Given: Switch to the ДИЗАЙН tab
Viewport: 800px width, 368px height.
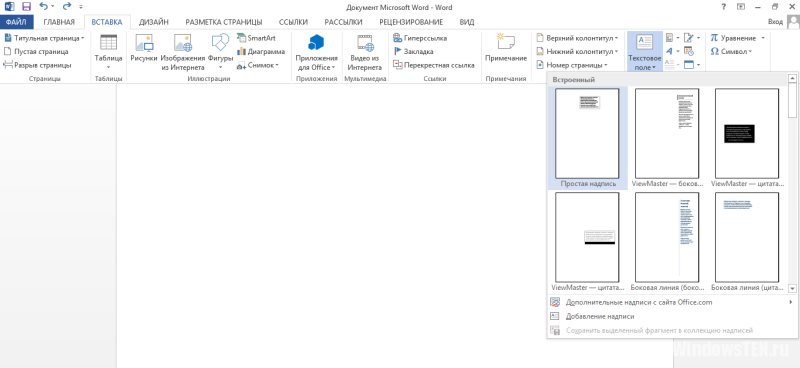Looking at the screenshot, I should click(x=154, y=22).
